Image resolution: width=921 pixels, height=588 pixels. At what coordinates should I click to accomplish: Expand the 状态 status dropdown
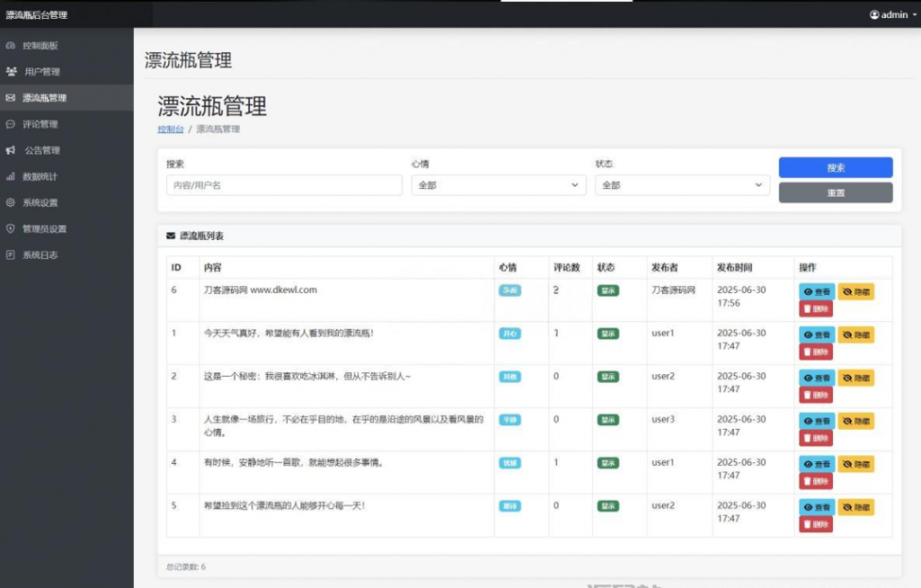click(x=682, y=185)
